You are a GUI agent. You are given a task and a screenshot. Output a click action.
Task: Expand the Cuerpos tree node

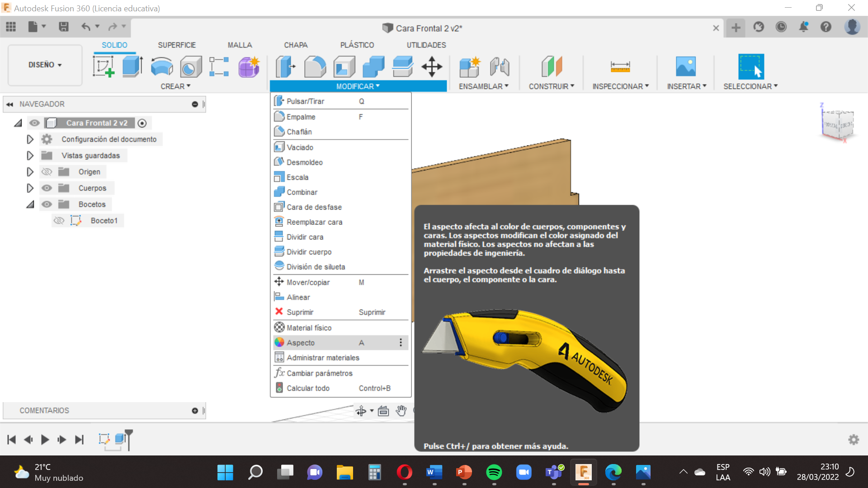click(x=30, y=188)
